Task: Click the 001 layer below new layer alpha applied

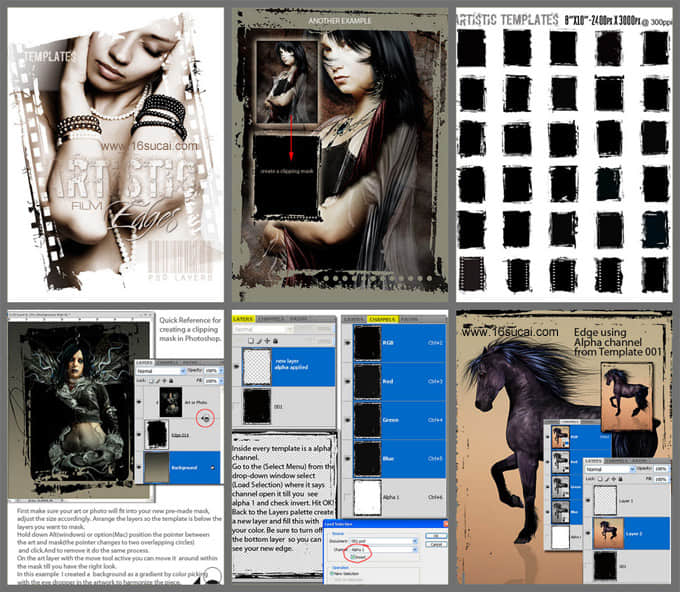Action: click(x=284, y=406)
